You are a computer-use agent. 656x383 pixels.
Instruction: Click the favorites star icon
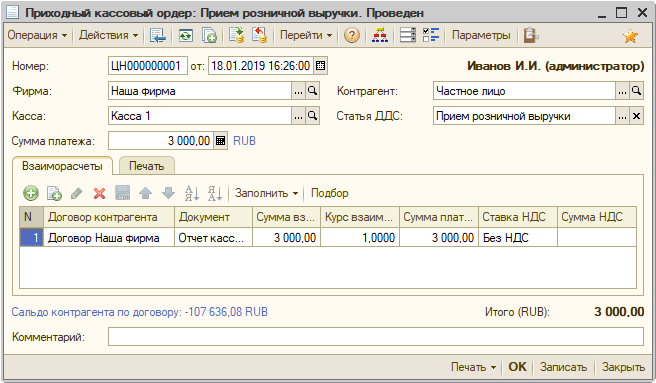[x=630, y=36]
